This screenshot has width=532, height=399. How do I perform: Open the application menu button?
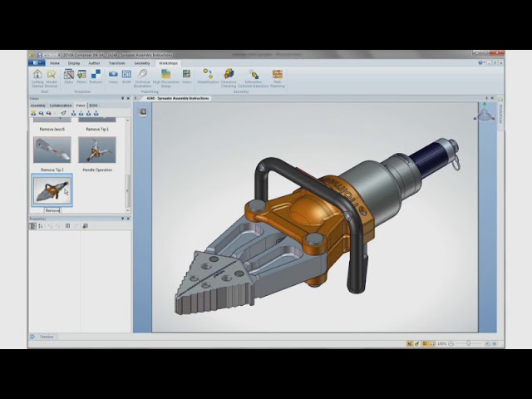click(x=37, y=63)
